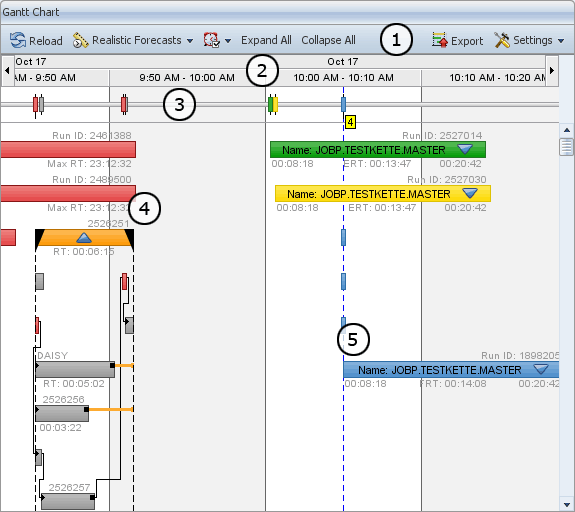The image size is (575, 512).
Task: Select gray task bar 2526256
Action: coord(62,413)
